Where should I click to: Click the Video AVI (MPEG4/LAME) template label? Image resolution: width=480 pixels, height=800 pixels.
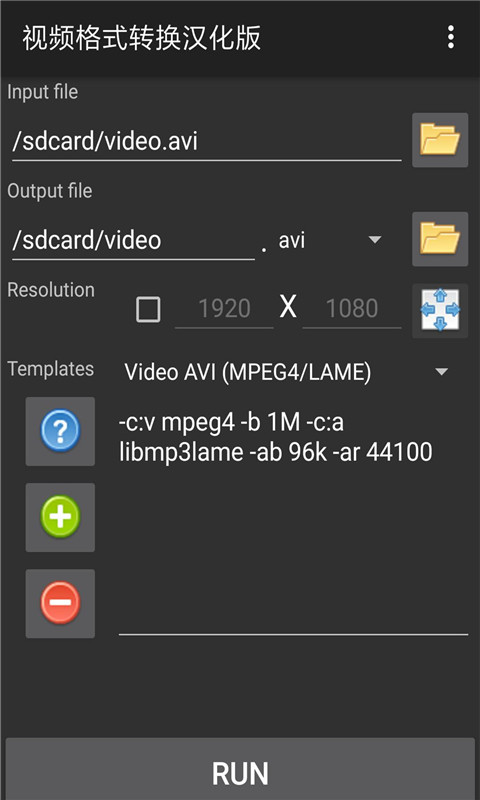[248, 373]
